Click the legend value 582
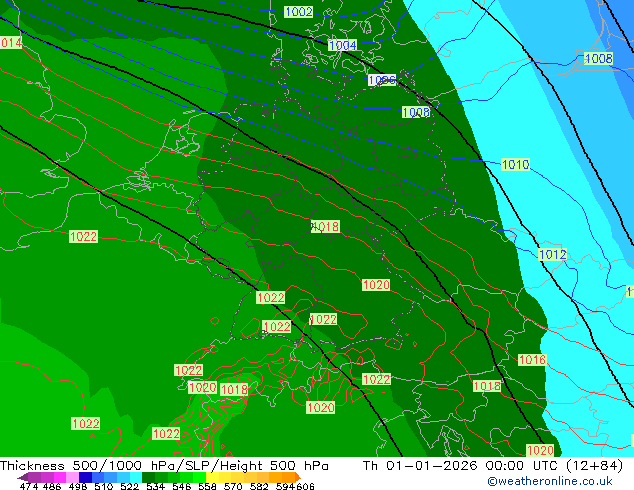634x490 pixels. click(259, 486)
